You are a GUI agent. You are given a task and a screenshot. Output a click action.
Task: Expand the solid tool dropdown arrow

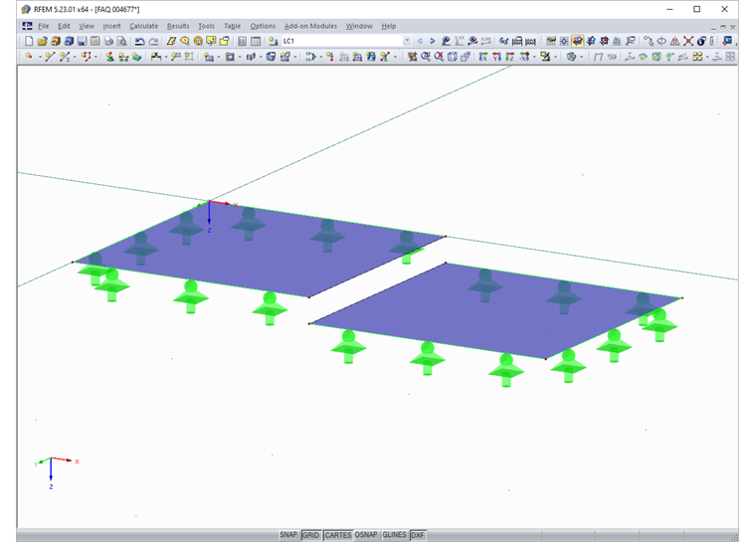point(295,57)
